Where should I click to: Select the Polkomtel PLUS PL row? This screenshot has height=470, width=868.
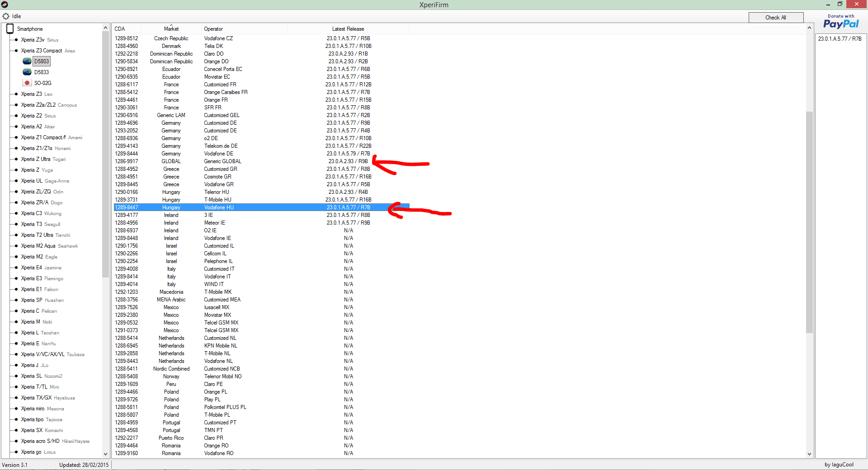point(261,407)
